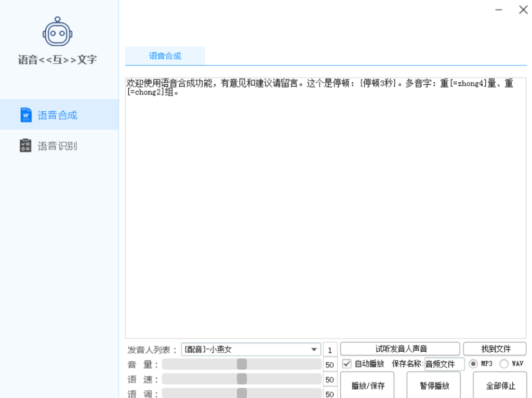Select the MP3 format radio button
The width and height of the screenshot is (532, 398).
[473, 364]
